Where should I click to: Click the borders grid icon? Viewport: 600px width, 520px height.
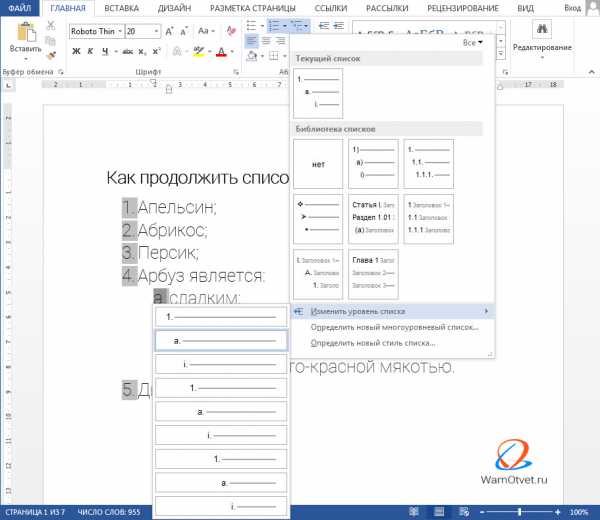[x=274, y=56]
